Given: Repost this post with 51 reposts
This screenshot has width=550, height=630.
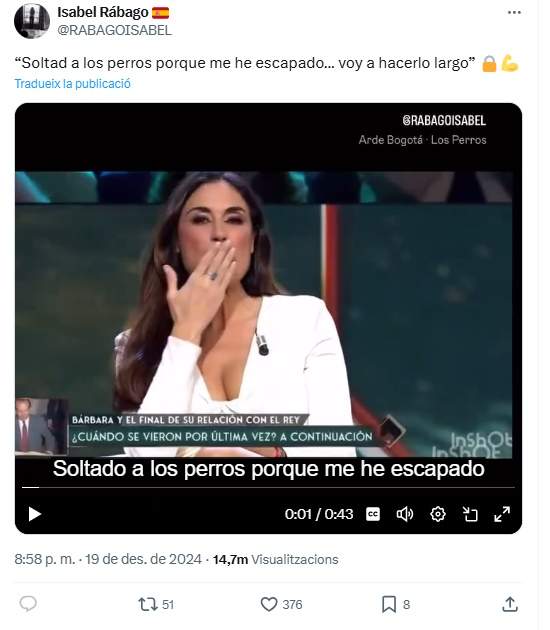Looking at the screenshot, I should [156, 604].
